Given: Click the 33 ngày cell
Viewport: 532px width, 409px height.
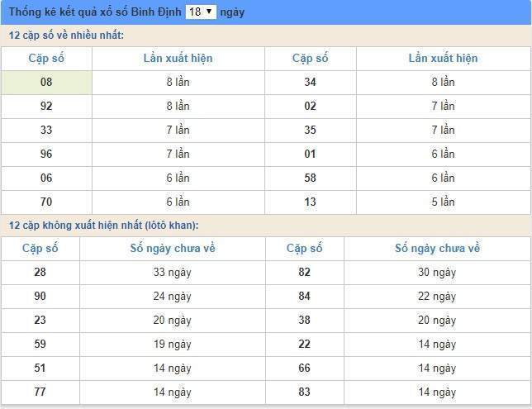Looking at the screenshot, I should click(x=173, y=272).
